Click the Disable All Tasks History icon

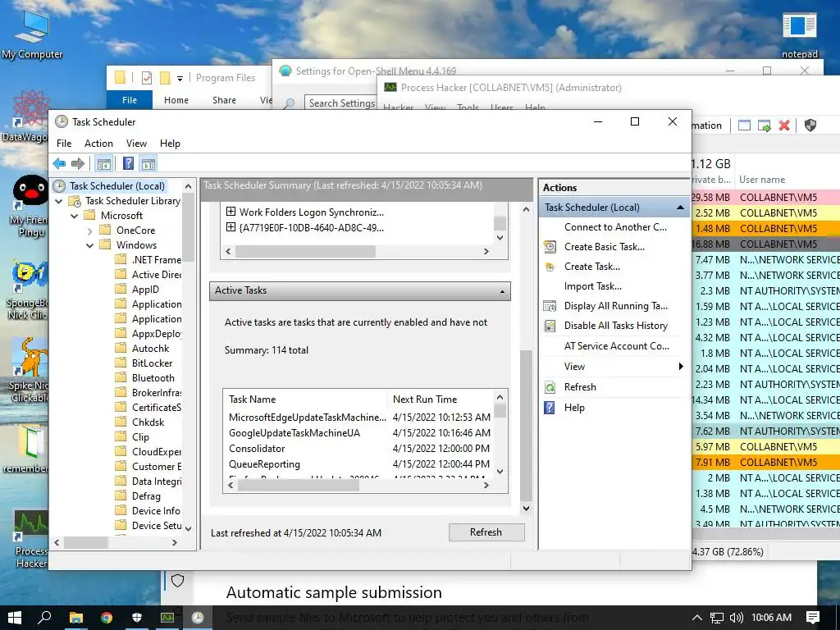tap(550, 326)
